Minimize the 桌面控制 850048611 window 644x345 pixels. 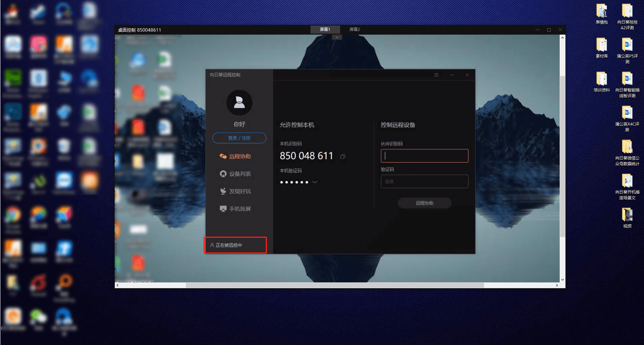click(537, 30)
